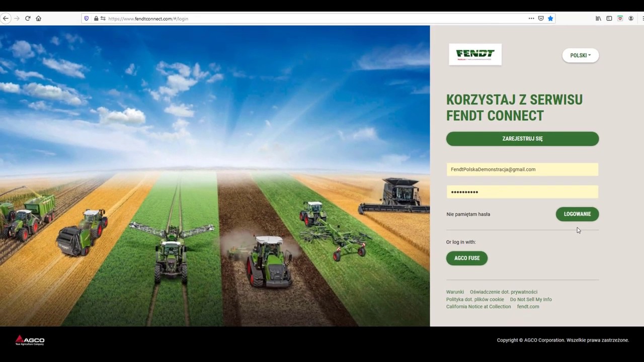Show site security via the padlock icon
This screenshot has width=644, height=362.
click(x=96, y=19)
